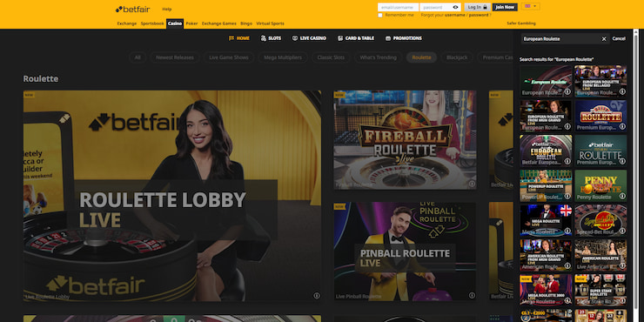Clear search text with the X icon
The width and height of the screenshot is (644, 322).
[x=604, y=38]
